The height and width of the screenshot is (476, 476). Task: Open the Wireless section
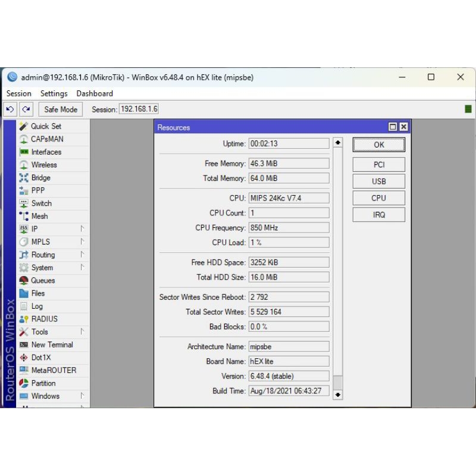pyautogui.click(x=43, y=165)
